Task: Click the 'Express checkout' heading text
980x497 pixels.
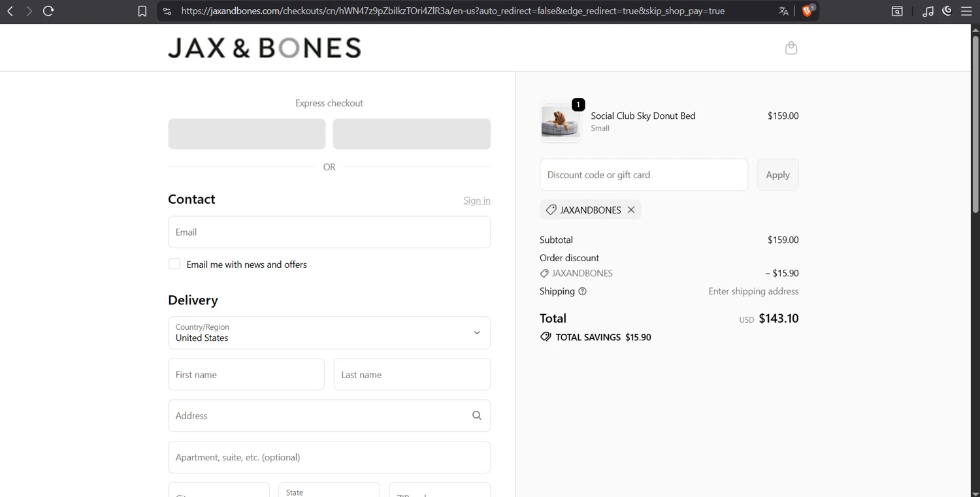Action: (329, 103)
